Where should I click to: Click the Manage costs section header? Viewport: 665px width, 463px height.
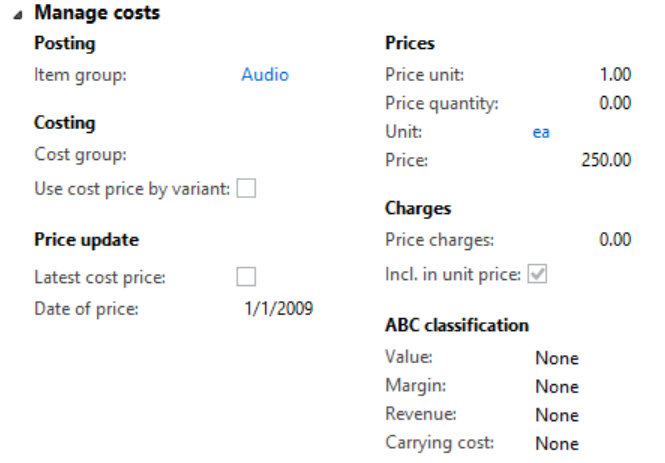tap(97, 14)
